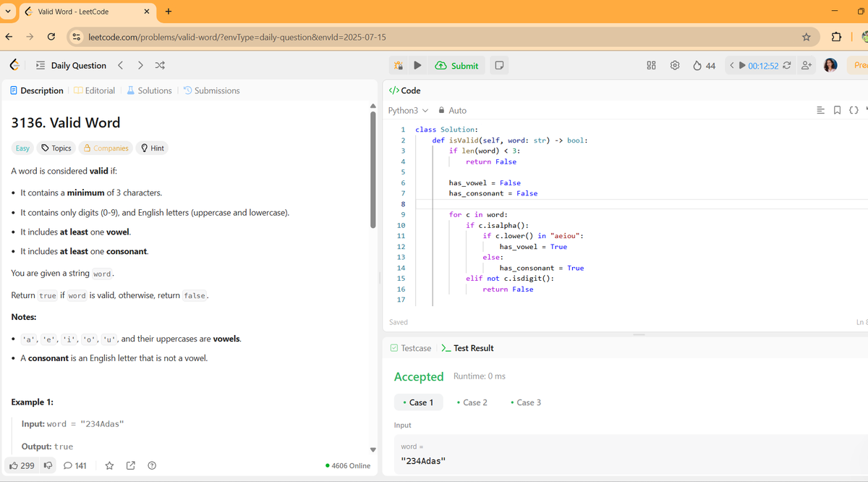Image resolution: width=868 pixels, height=482 pixels.
Task: Open the help question mark icon
Action: (x=152, y=465)
